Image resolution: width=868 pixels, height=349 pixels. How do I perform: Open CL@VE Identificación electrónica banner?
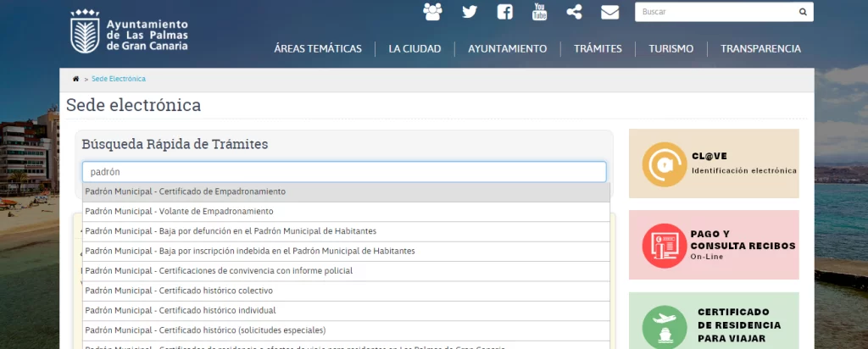(x=714, y=163)
